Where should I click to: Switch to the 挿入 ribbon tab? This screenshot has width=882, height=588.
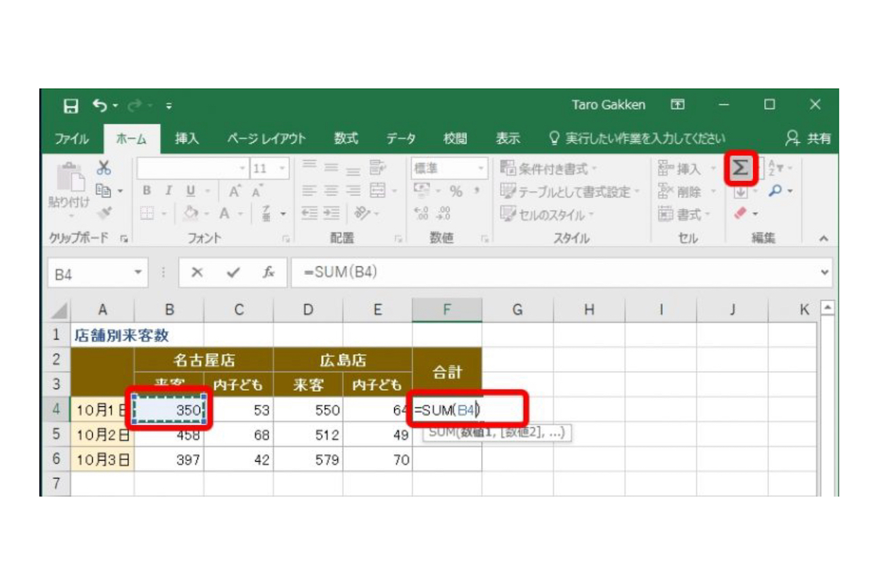pyautogui.click(x=187, y=138)
